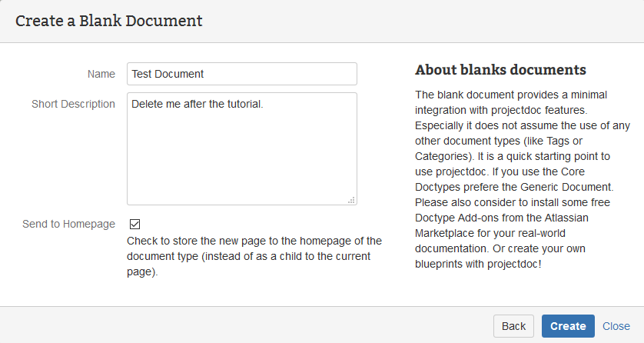Click the Close link
This screenshot has width=644, height=343.
click(x=616, y=326)
